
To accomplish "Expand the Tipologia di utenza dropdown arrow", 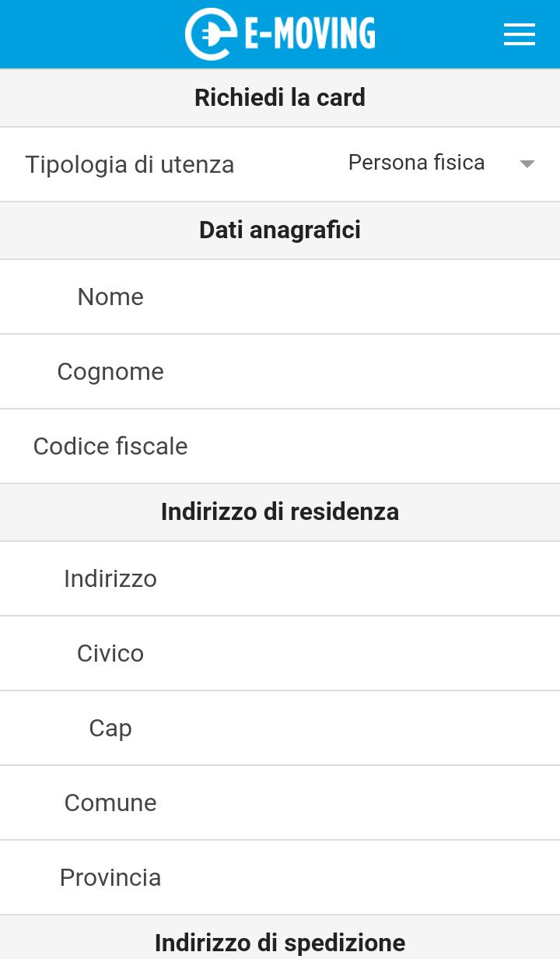I will [527, 163].
